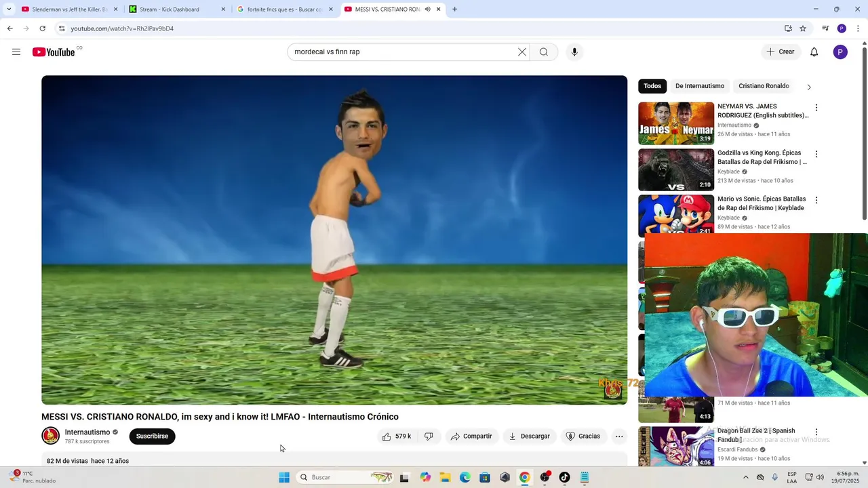Open a new browser tab

454,9
